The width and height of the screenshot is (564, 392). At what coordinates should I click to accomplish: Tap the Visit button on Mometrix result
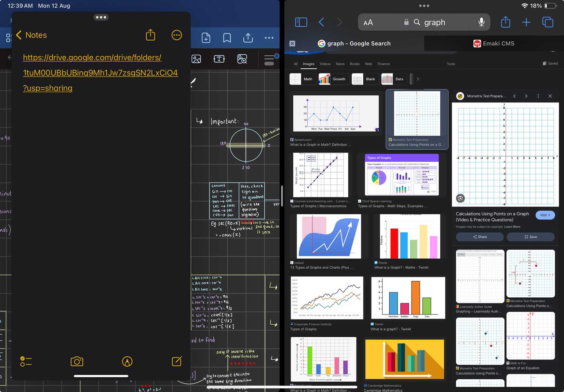545,215
